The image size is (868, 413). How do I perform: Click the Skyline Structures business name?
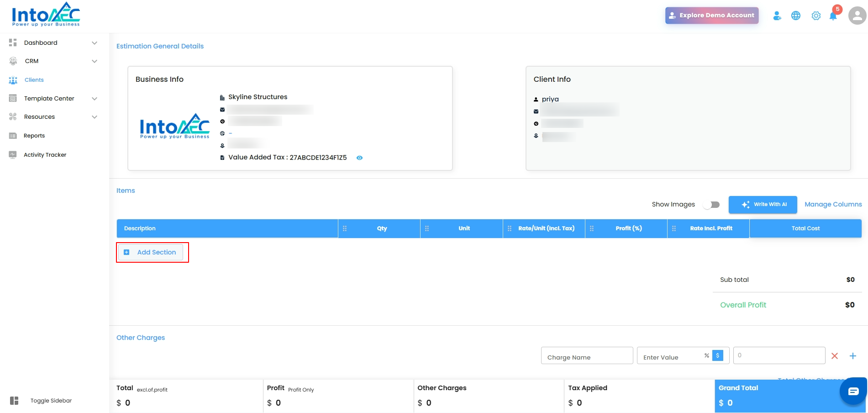click(258, 97)
